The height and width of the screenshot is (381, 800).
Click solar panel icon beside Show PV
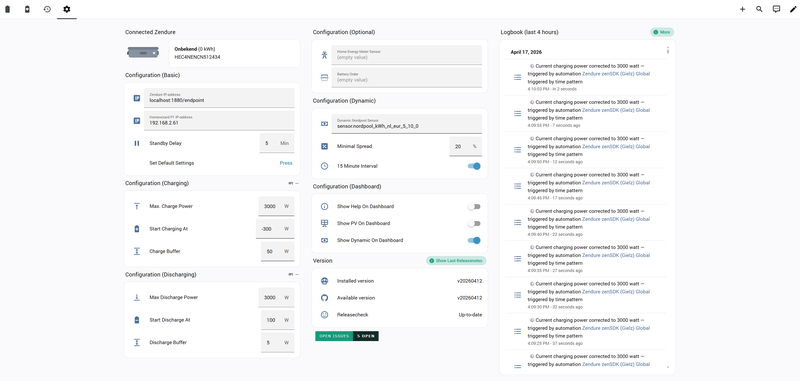324,223
